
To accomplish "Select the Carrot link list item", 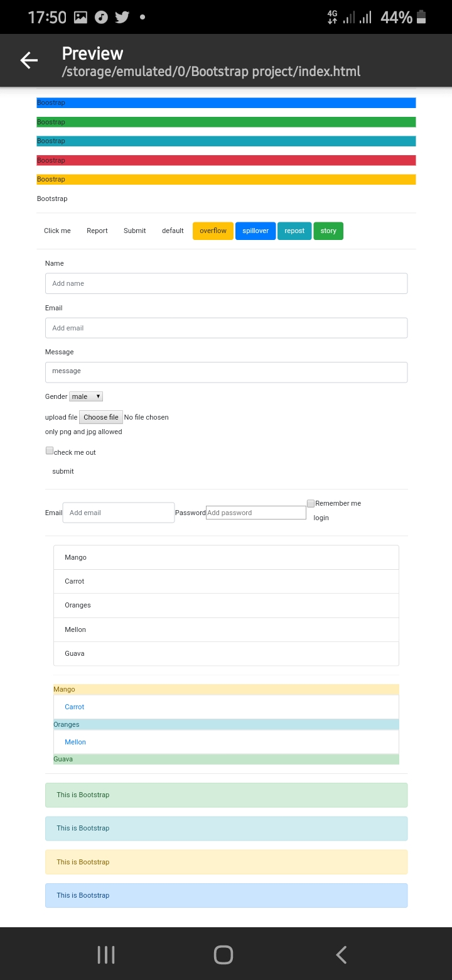I will click(x=75, y=707).
